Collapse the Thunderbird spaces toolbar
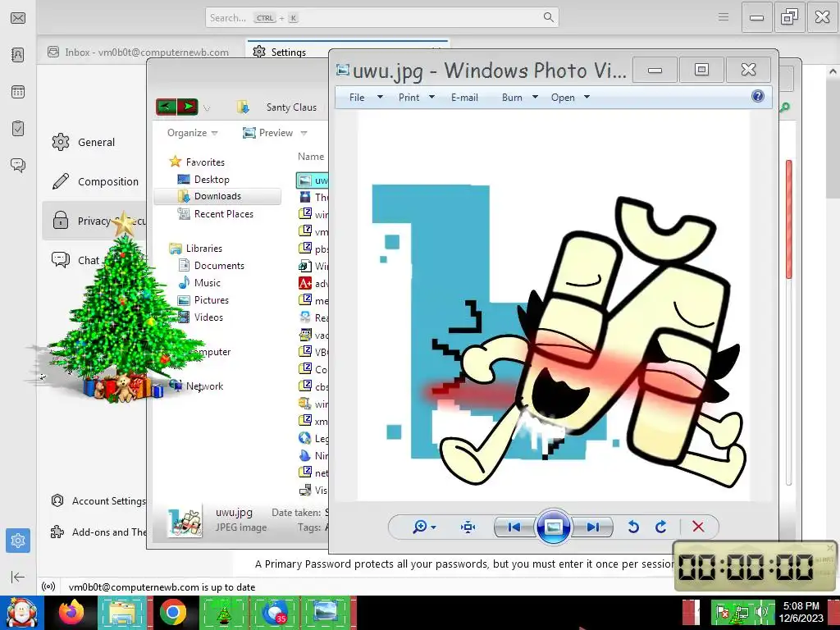 point(18,577)
